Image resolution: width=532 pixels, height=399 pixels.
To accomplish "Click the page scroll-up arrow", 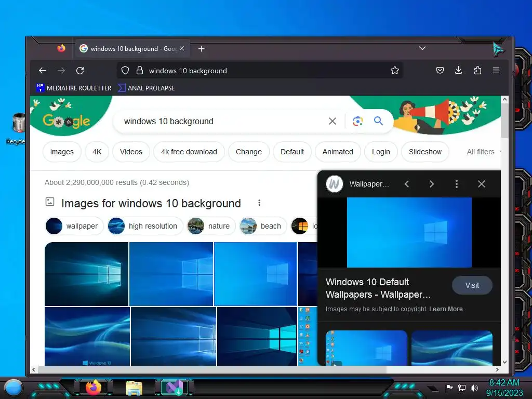I will (504, 100).
